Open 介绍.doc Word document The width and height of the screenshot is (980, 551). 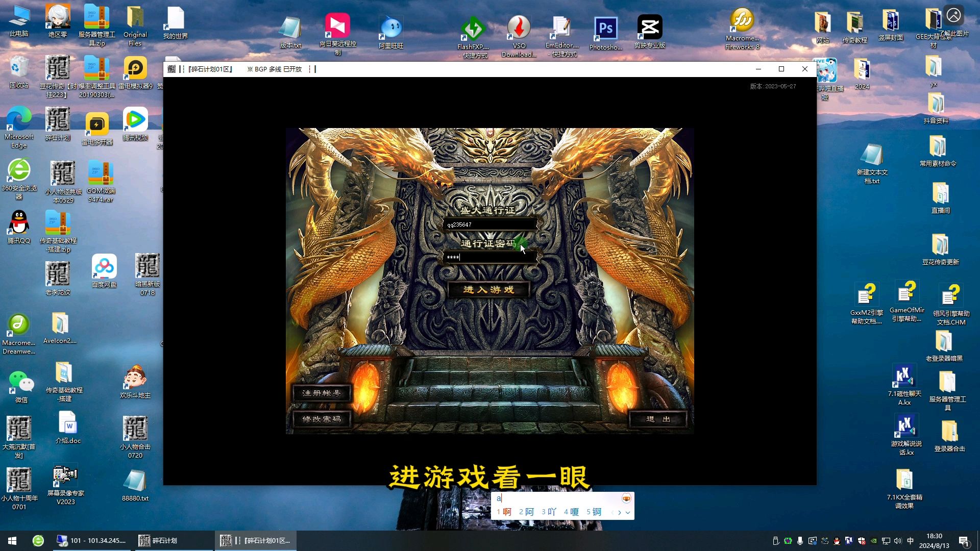(68, 428)
